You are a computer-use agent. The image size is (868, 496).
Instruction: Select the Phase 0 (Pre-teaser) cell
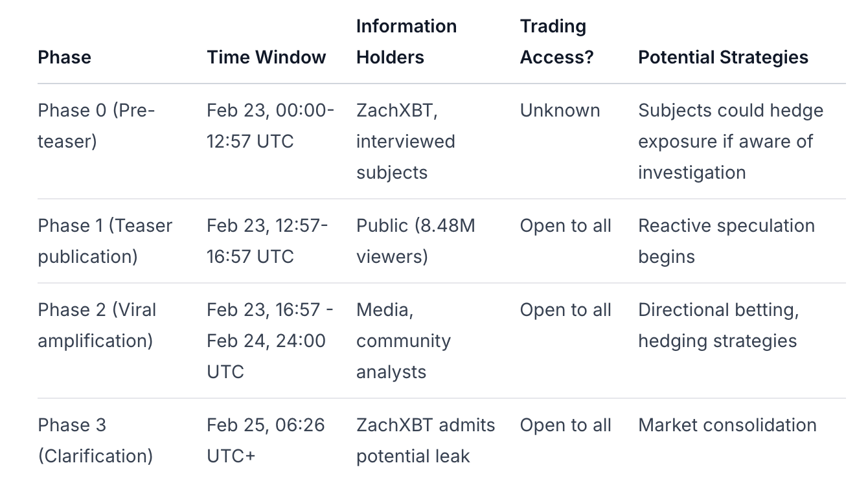[x=97, y=126]
